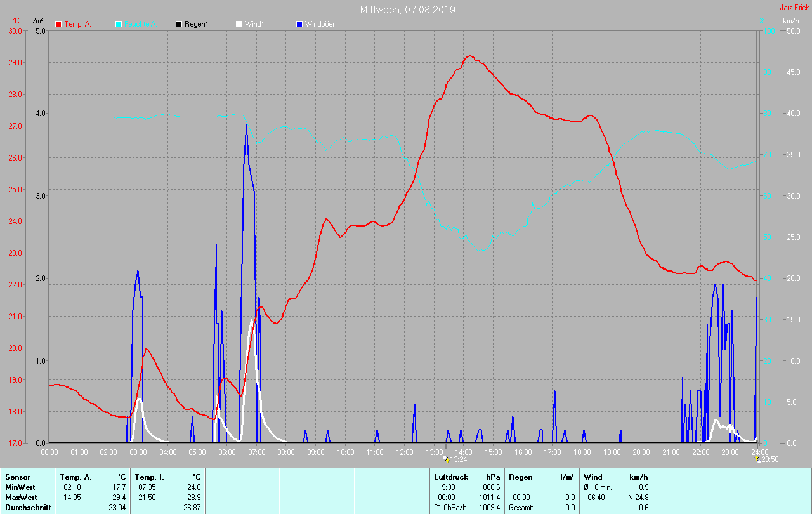The image size is (812, 514).
Task: Click the weather marker icon at 23:56
Action: [x=757, y=458]
